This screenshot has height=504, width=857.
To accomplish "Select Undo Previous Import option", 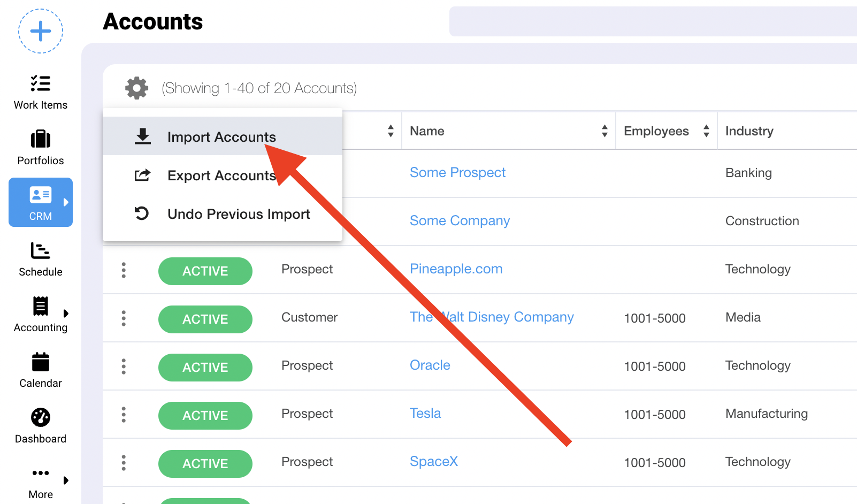I will coord(238,214).
